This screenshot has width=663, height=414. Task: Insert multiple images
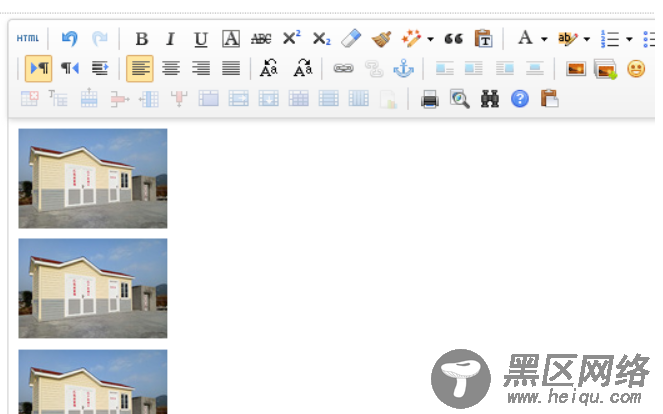605,69
